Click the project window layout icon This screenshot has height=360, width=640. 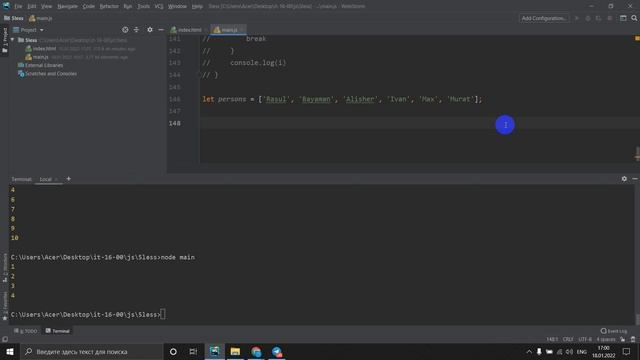[x=623, y=18]
